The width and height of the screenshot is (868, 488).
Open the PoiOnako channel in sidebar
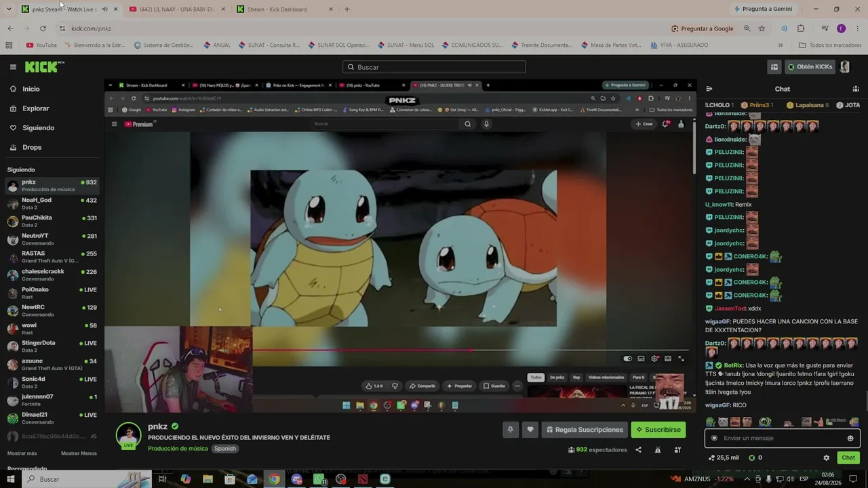pyautogui.click(x=52, y=293)
